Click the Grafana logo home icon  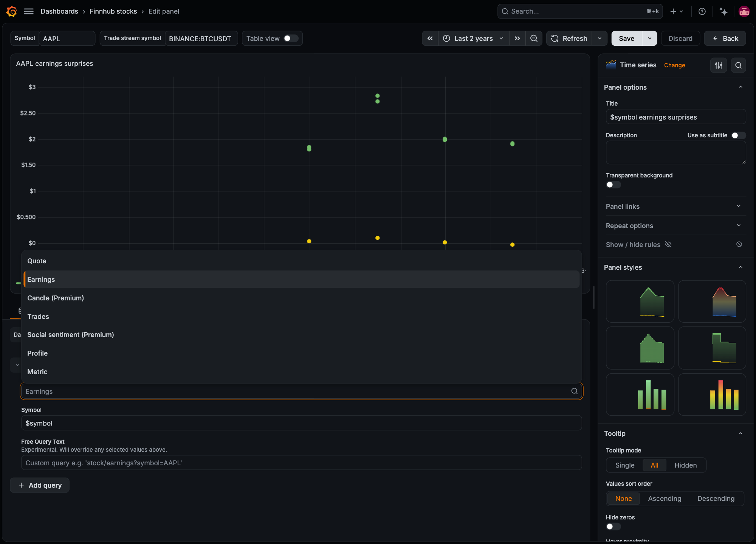tap(11, 11)
